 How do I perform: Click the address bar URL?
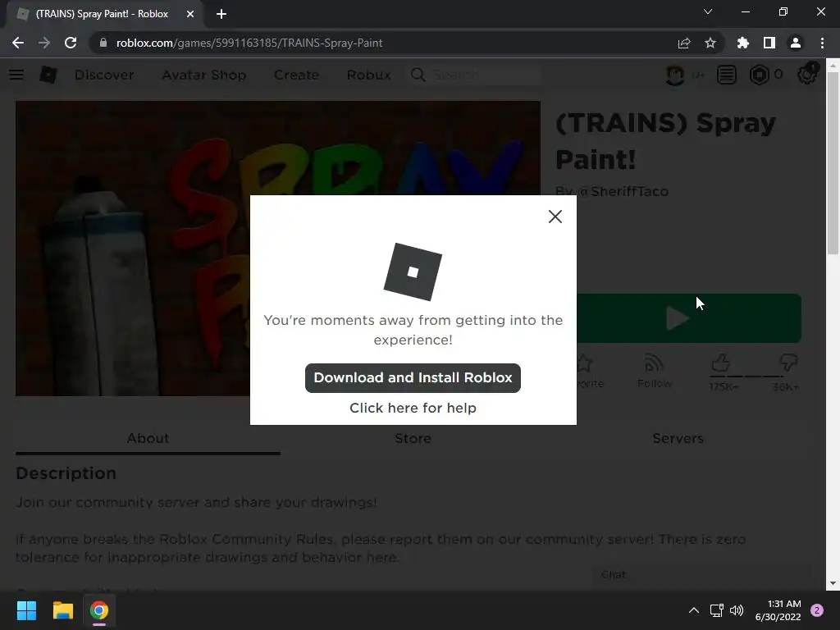click(249, 43)
